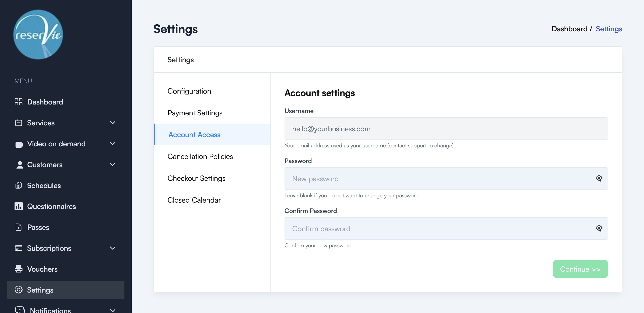The width and height of the screenshot is (644, 313).
Task: Click the Questionnaires chart icon
Action: click(18, 206)
